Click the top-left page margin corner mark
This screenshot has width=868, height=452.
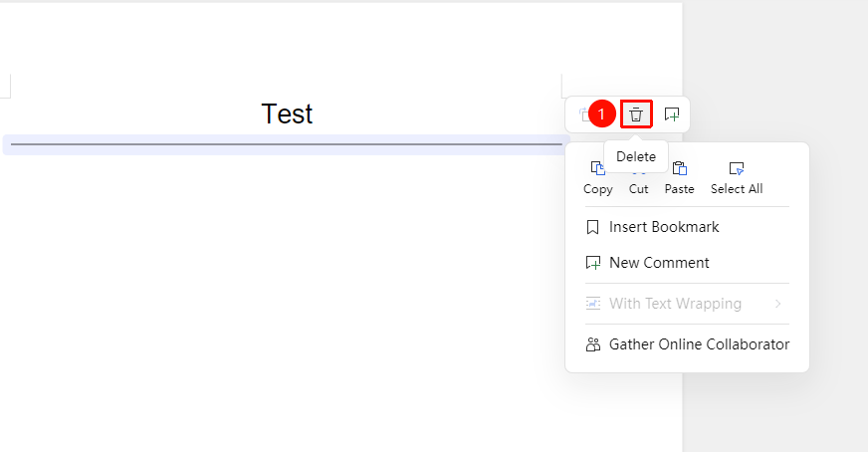click(10, 86)
